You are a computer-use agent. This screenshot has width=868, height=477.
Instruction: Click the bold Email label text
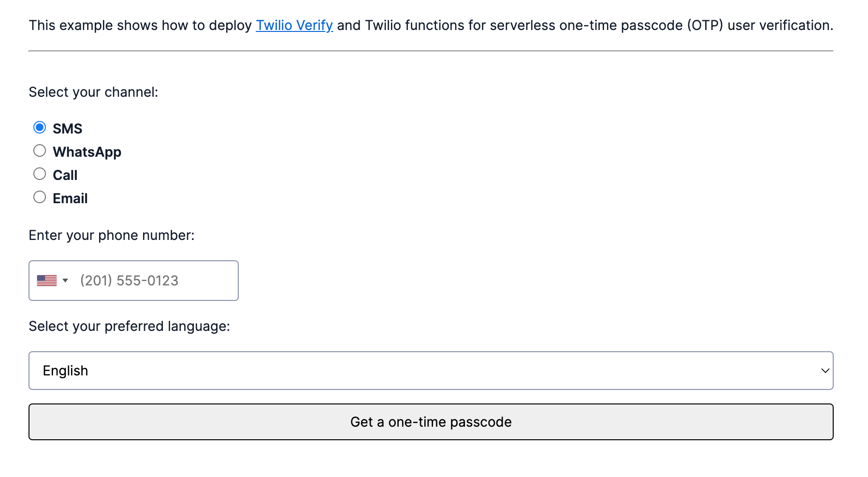pos(70,198)
